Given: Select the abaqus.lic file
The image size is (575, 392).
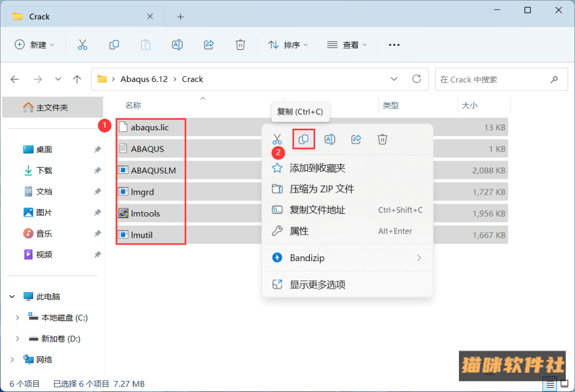Looking at the screenshot, I should pos(150,128).
